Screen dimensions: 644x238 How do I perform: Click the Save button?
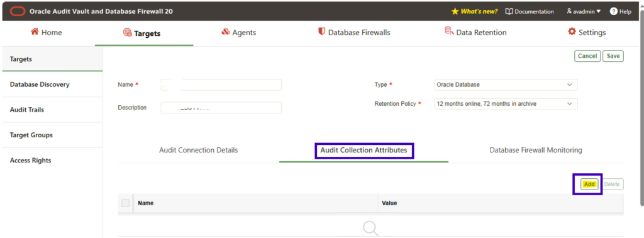(613, 56)
